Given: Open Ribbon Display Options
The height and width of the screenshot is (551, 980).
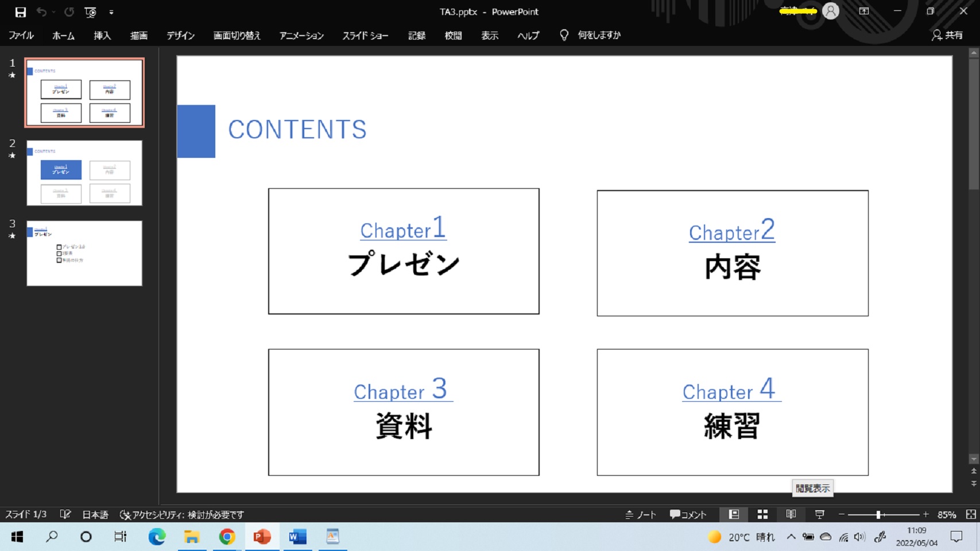Looking at the screenshot, I should point(864,11).
